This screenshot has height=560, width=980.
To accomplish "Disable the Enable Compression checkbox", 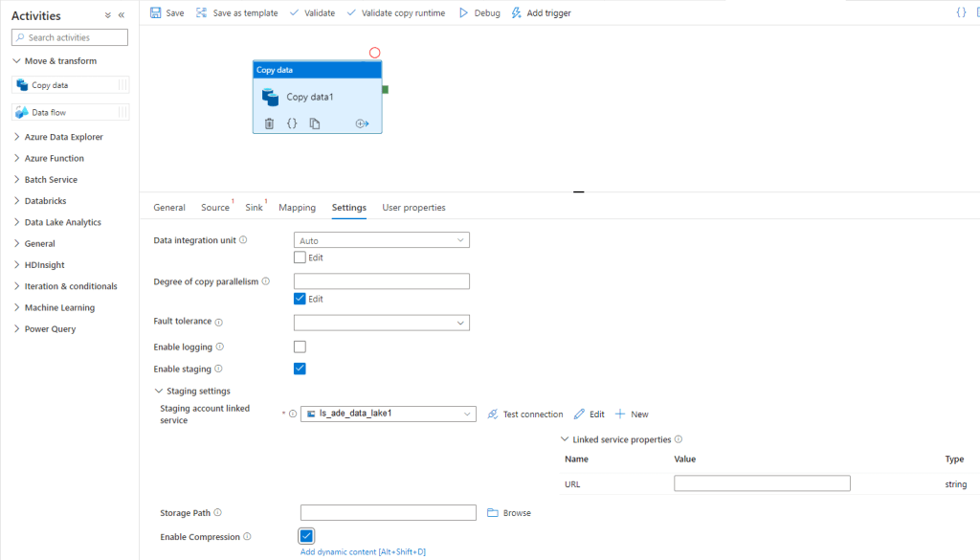I will [306, 536].
